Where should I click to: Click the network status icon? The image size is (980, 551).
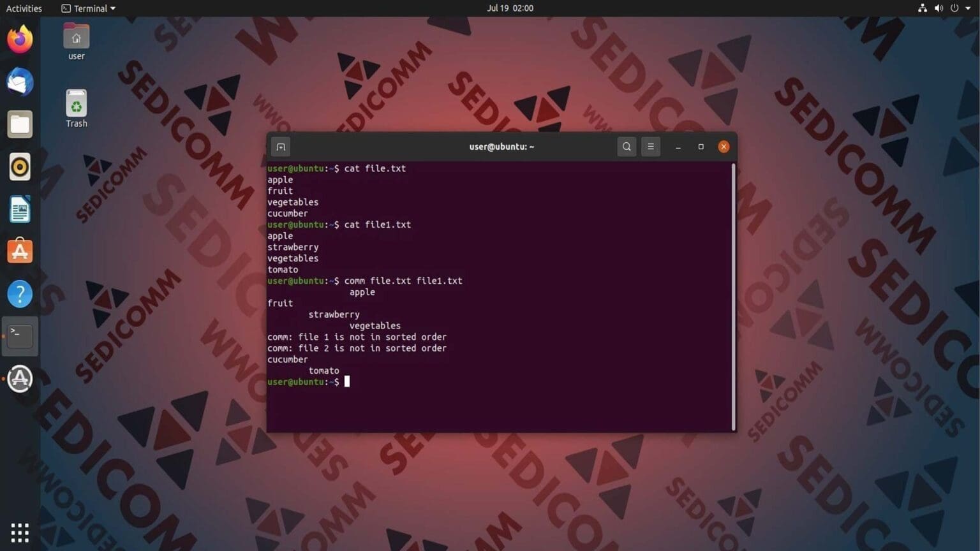click(x=923, y=8)
